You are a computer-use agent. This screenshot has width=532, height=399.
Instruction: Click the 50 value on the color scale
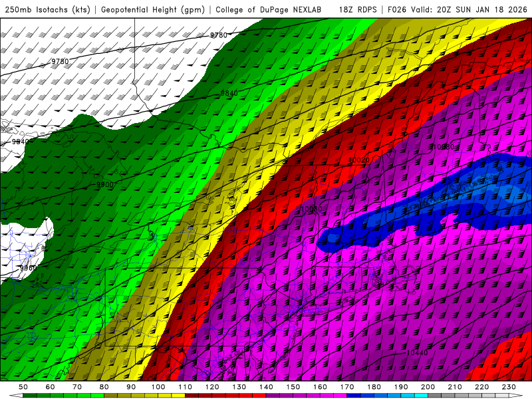click(23, 387)
